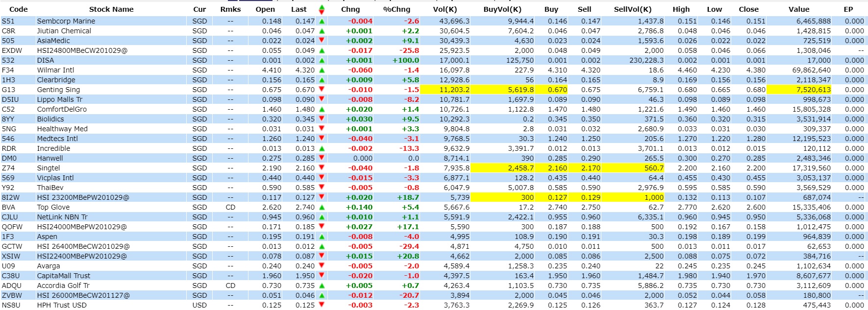Open HSI24800MBeCW201029@ warrant name
868x310 pixels.
coord(82,50)
